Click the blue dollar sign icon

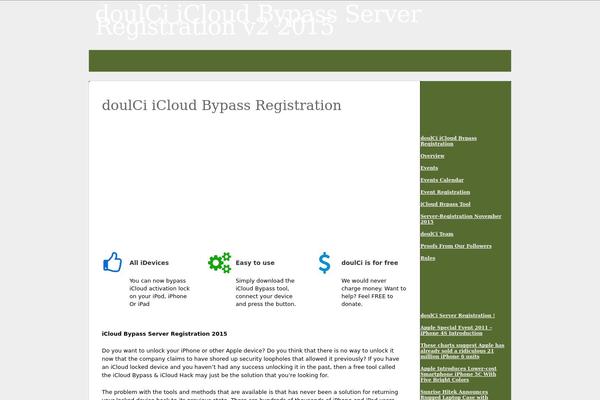pyautogui.click(x=324, y=263)
